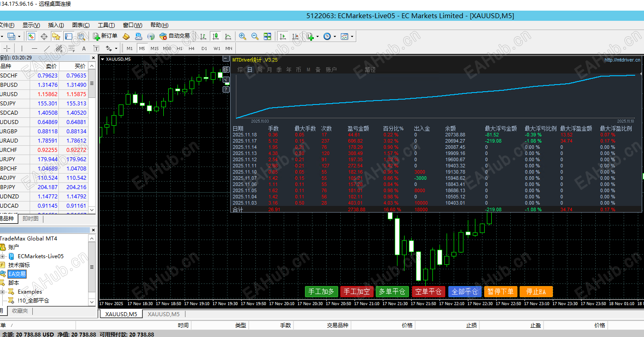Click 手工加多 manual buy button
The width and height of the screenshot is (644, 337).
coord(321,291)
